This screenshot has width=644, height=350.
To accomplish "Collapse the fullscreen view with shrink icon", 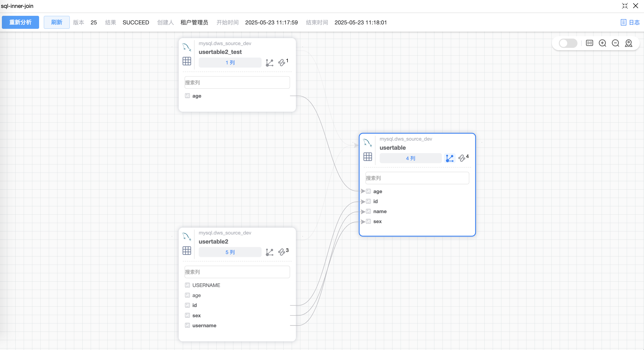I will (x=625, y=6).
